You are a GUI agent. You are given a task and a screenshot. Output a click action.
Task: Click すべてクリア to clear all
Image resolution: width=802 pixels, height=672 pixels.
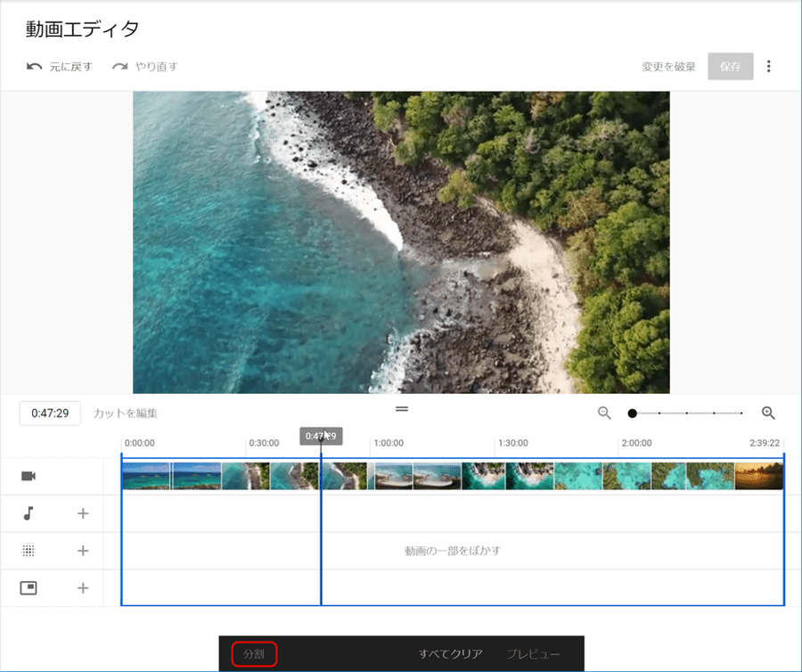coord(451,654)
